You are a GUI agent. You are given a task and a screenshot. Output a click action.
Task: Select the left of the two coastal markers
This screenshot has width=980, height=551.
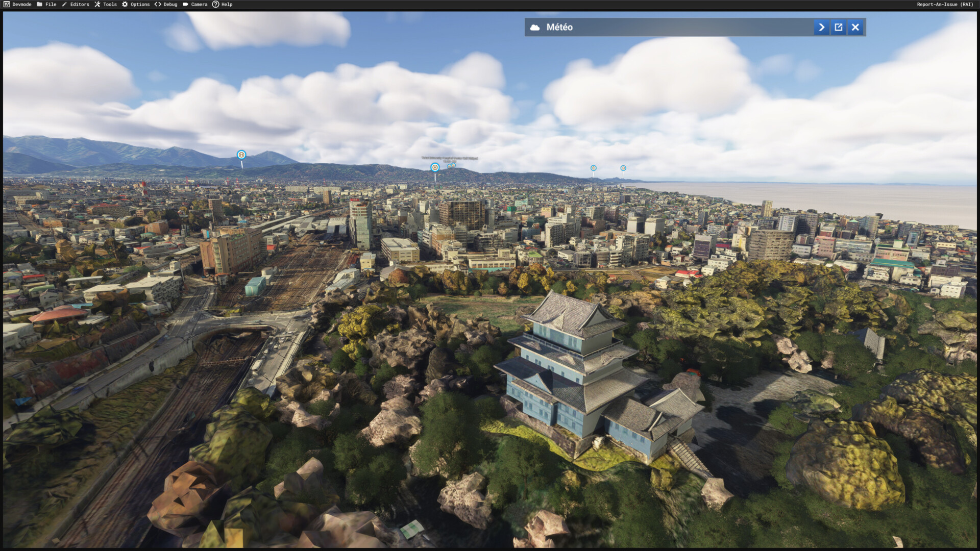tap(594, 168)
